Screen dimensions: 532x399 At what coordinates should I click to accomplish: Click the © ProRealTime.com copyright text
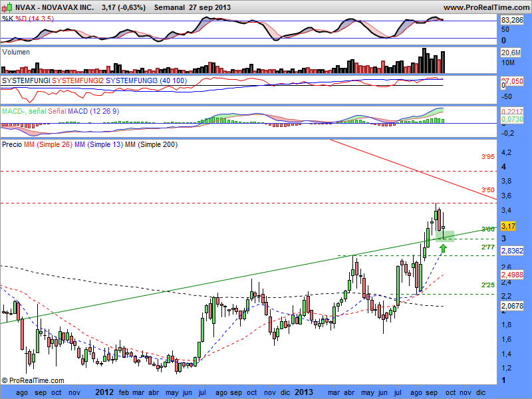click(x=33, y=380)
